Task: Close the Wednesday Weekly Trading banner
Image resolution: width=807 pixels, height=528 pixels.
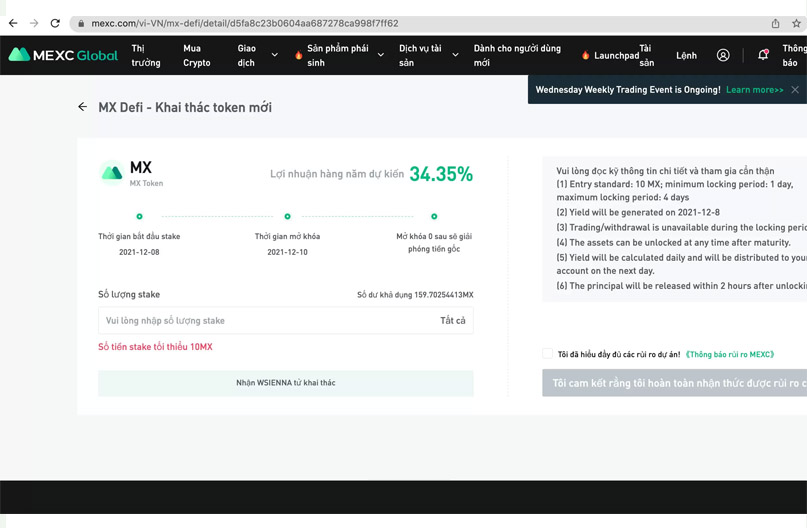Action: pos(795,90)
